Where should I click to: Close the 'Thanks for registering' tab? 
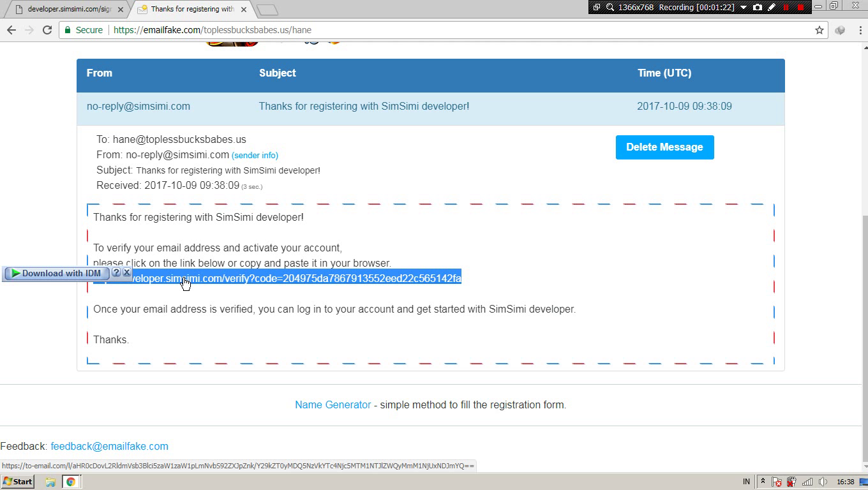coord(244,10)
